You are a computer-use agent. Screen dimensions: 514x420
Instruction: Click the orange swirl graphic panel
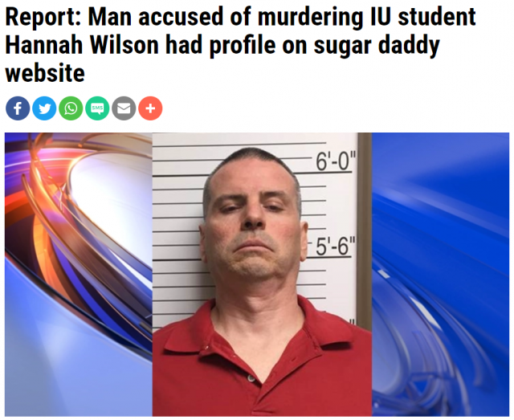coord(79,275)
